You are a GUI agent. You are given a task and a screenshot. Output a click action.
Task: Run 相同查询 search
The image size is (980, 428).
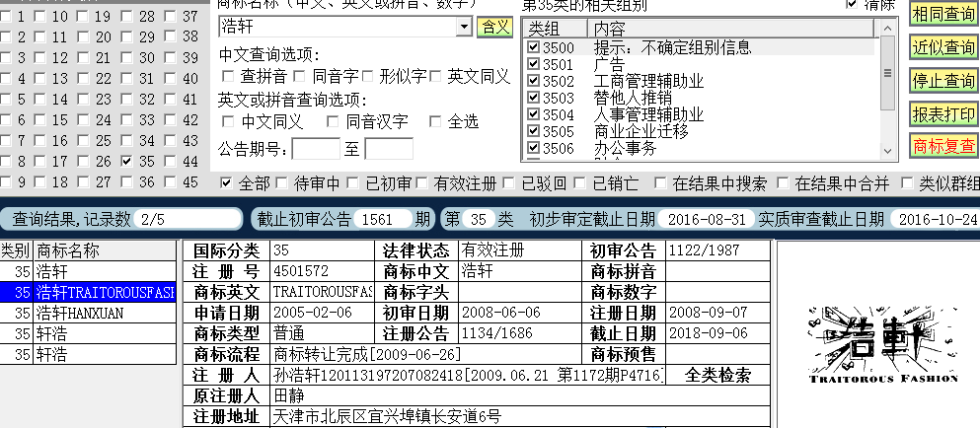coord(943,14)
